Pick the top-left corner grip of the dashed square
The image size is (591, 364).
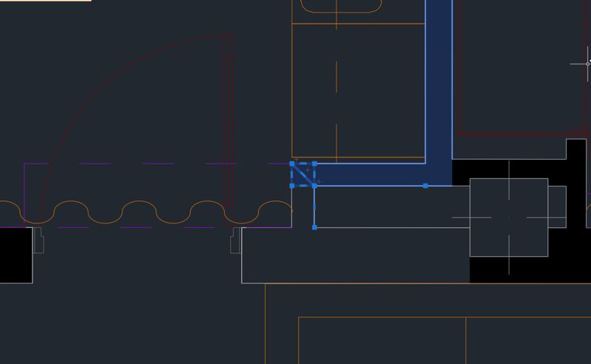click(291, 164)
